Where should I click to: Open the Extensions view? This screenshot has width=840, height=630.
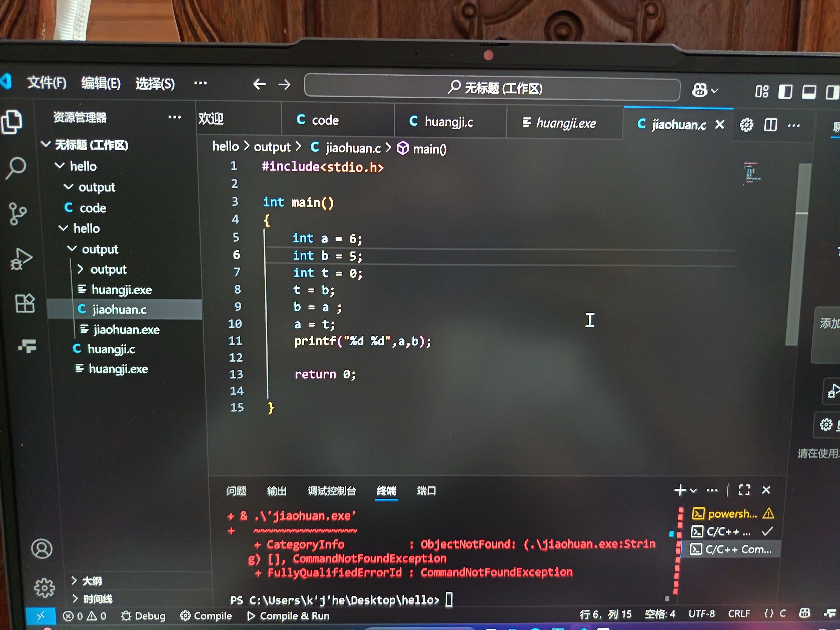(25, 303)
